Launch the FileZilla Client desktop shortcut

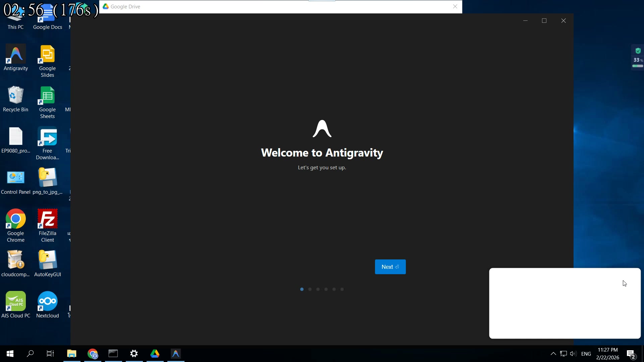[47, 225]
